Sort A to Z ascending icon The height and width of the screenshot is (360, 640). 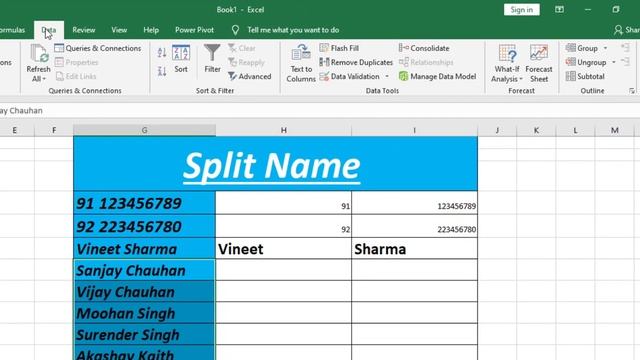point(162,52)
